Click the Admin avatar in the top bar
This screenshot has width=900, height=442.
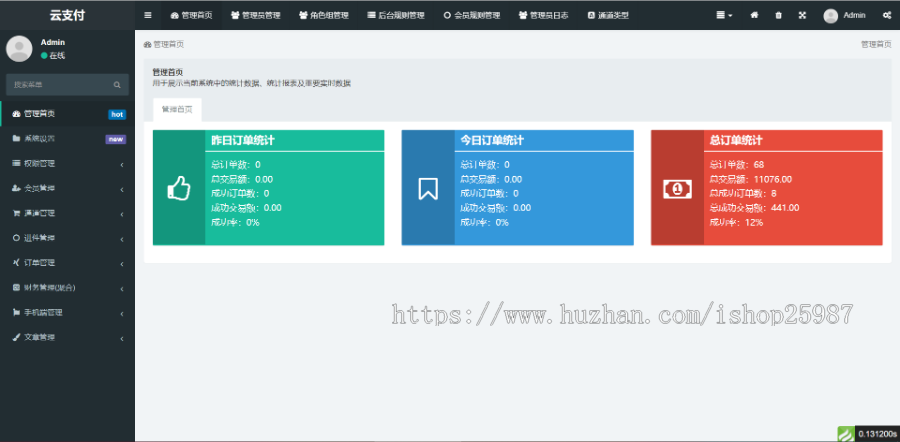pos(831,15)
